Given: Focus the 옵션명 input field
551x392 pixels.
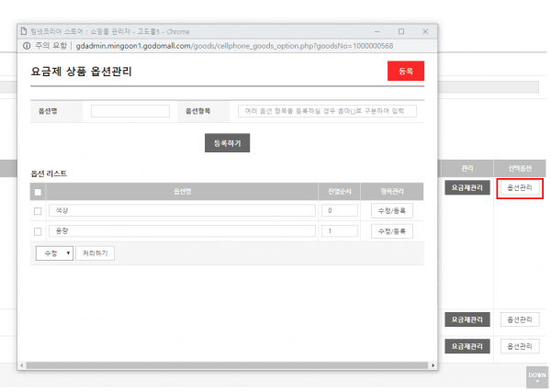Looking at the screenshot, I should (x=130, y=111).
